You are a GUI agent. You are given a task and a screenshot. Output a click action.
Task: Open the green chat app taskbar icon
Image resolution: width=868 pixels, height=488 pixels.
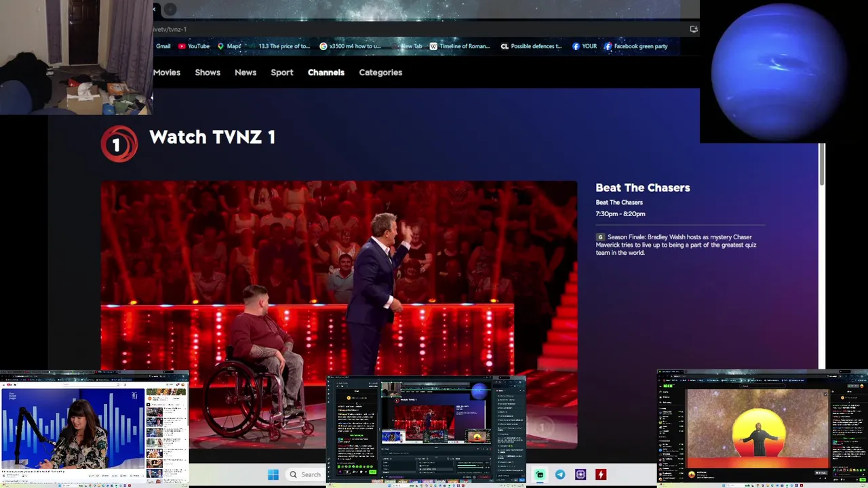(540, 474)
